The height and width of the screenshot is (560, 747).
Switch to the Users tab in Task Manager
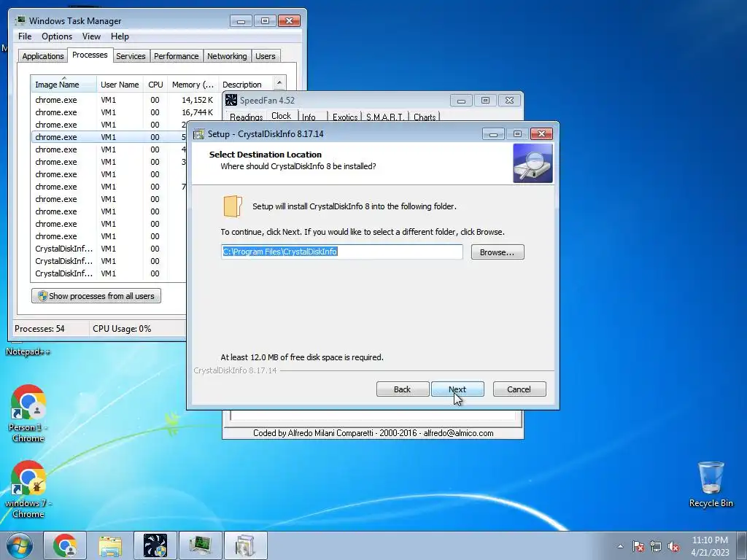tap(266, 56)
